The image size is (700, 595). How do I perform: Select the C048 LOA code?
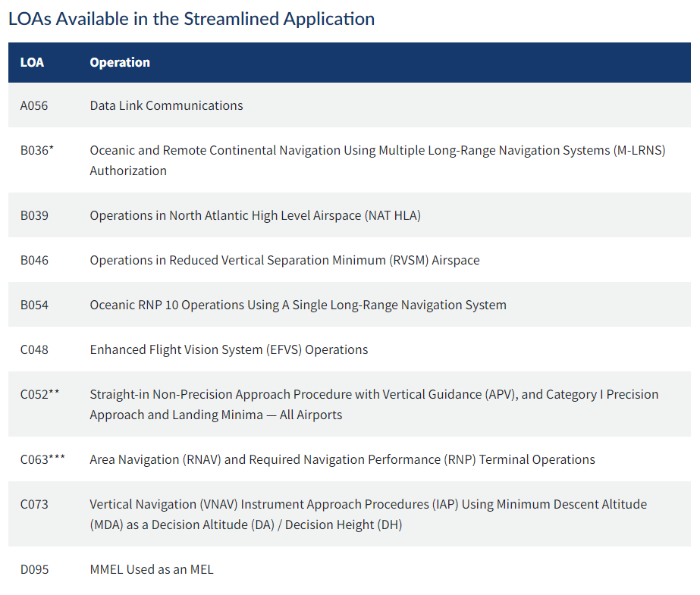33,349
